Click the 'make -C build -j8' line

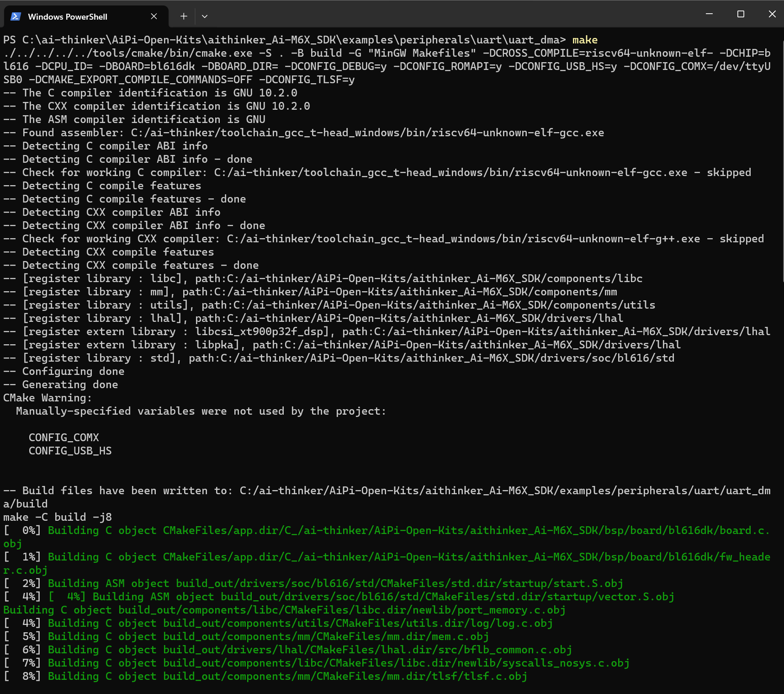58,518
